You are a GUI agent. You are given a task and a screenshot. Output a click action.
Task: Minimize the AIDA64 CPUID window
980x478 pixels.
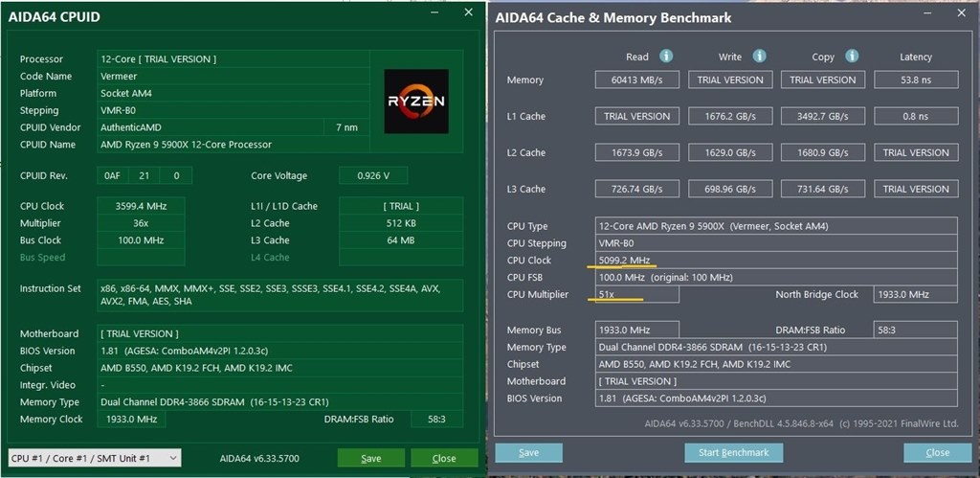pyautogui.click(x=435, y=12)
